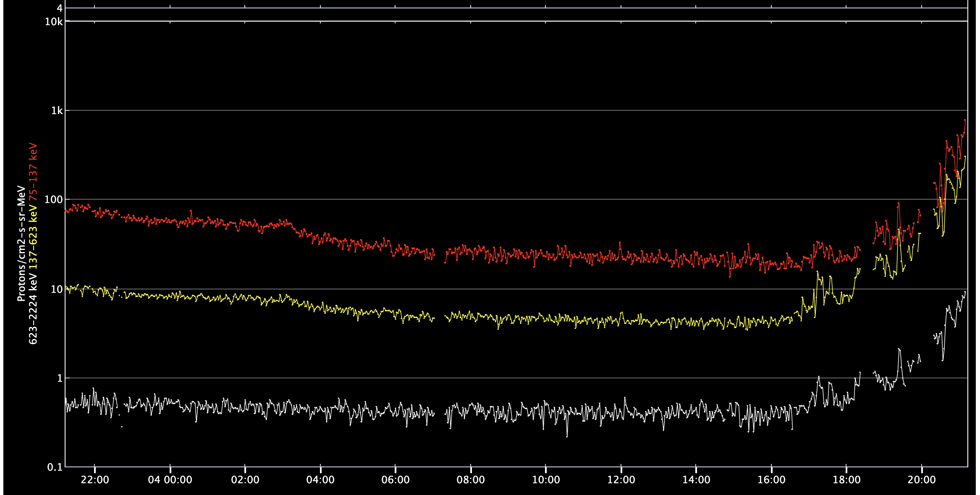This screenshot has height=495, width=980.
Task: Click the 1k y-axis tick label
Action: click(x=57, y=111)
